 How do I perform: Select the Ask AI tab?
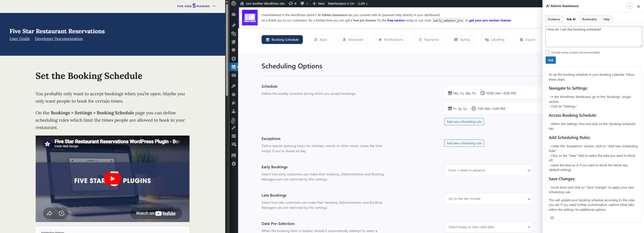click(x=571, y=19)
